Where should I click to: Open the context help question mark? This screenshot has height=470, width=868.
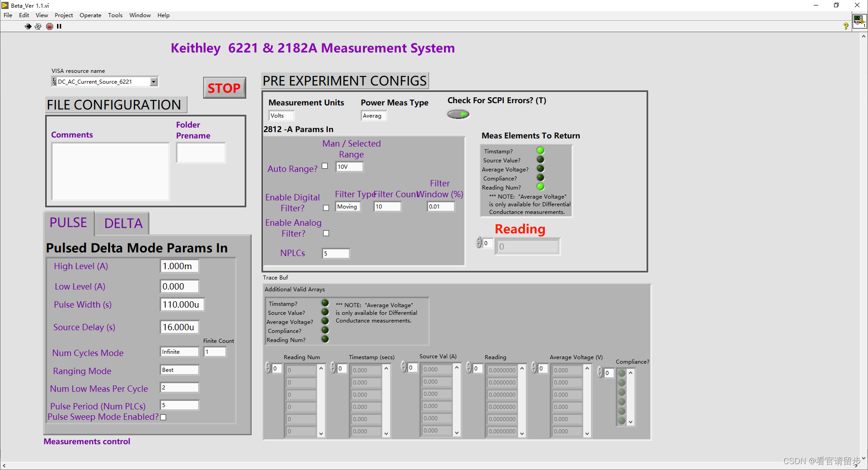tap(846, 26)
